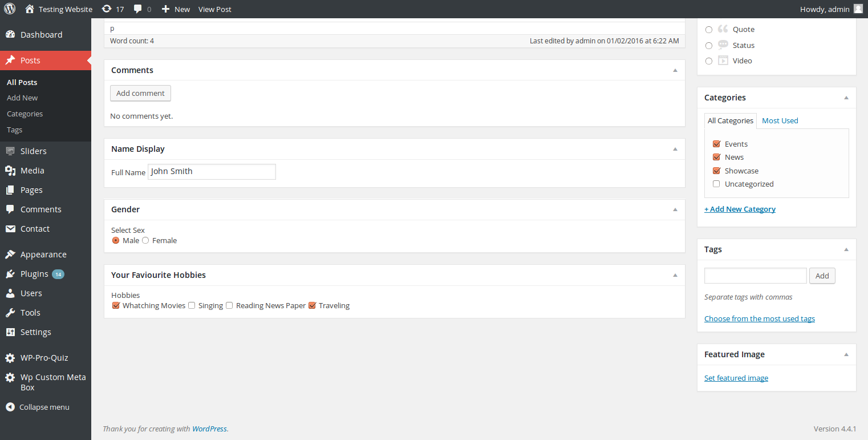Viewport: 868px width, 440px height.
Task: Collapse the Featured Image panel
Action: tap(846, 354)
